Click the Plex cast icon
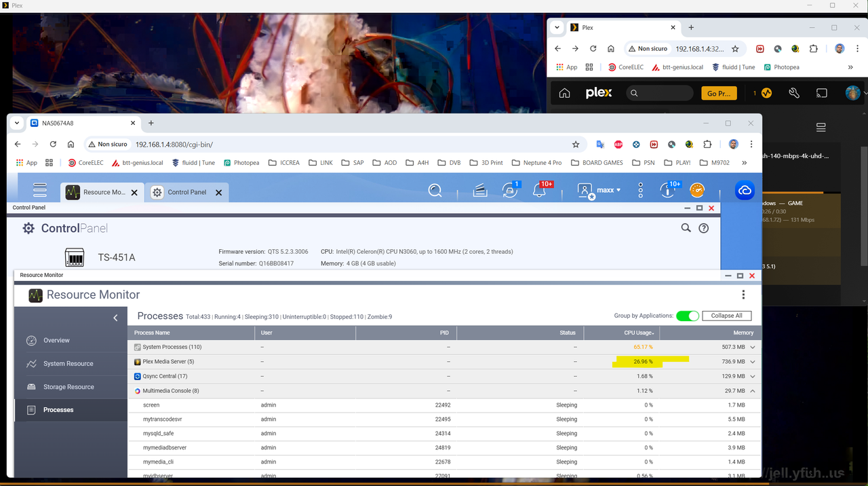Image resolution: width=868 pixels, height=486 pixels. (x=821, y=93)
